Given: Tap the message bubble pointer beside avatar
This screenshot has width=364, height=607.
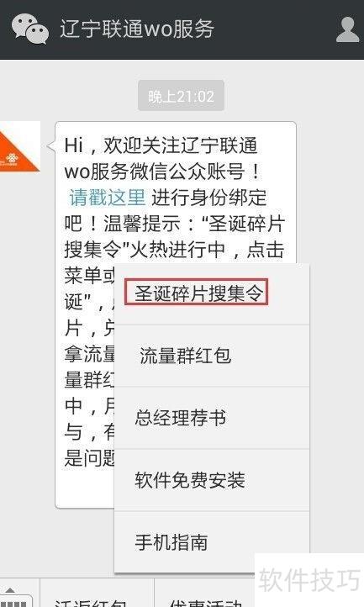Looking at the screenshot, I should click(51, 146).
